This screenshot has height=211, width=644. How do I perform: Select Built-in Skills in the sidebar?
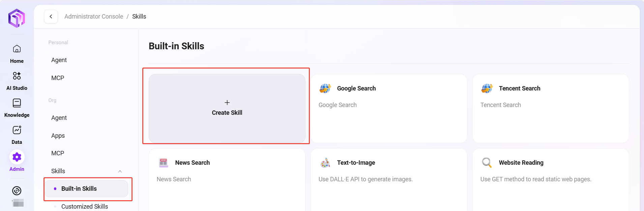pyautogui.click(x=79, y=189)
